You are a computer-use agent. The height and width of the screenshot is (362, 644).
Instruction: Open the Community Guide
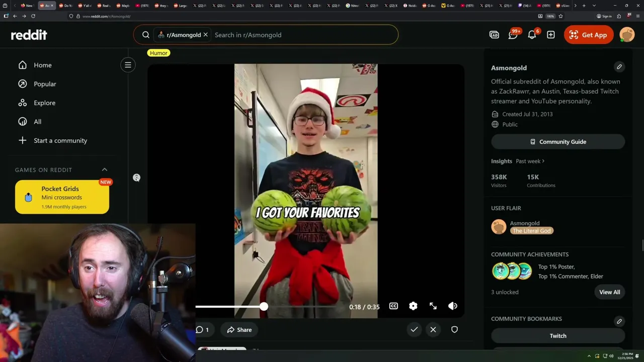558,142
